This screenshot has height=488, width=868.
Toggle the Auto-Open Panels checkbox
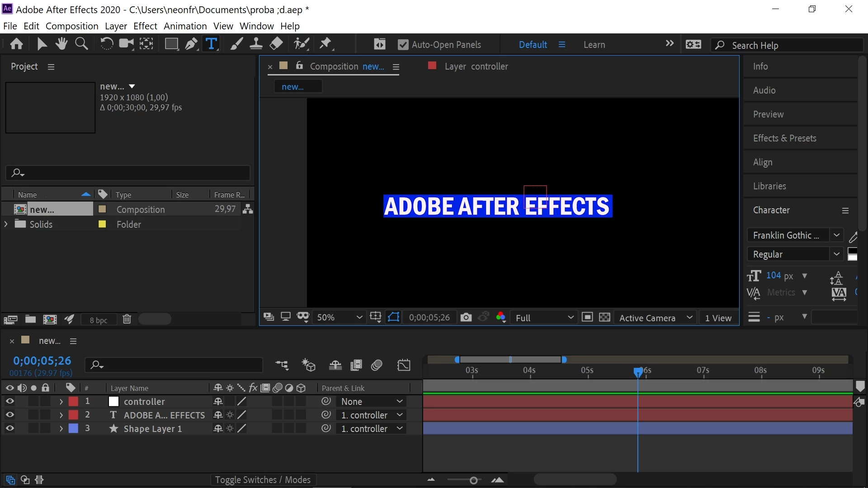[x=403, y=45]
